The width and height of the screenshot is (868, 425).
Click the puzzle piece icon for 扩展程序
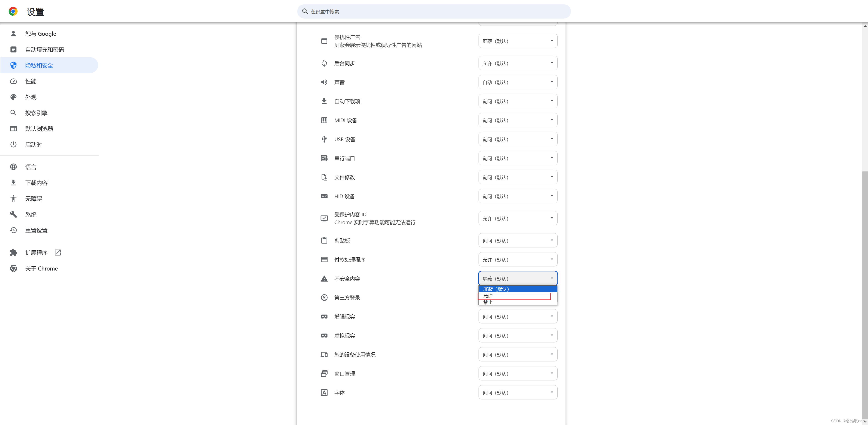(x=14, y=253)
